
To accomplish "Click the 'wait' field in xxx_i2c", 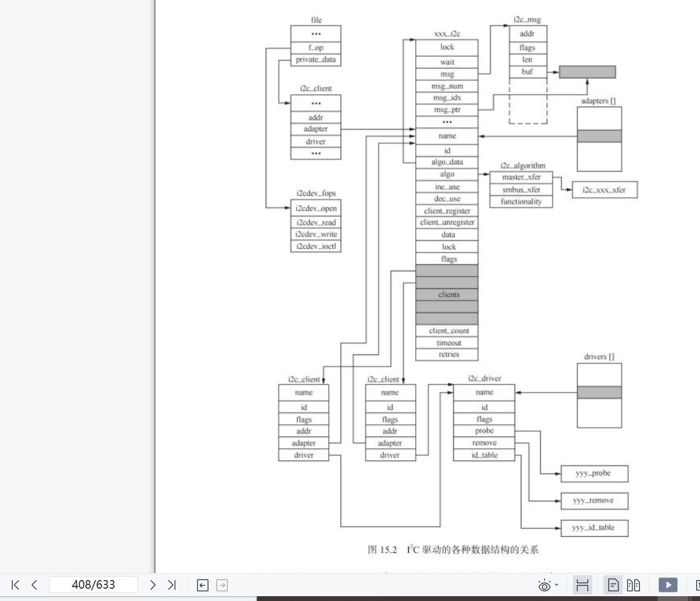I will point(447,62).
